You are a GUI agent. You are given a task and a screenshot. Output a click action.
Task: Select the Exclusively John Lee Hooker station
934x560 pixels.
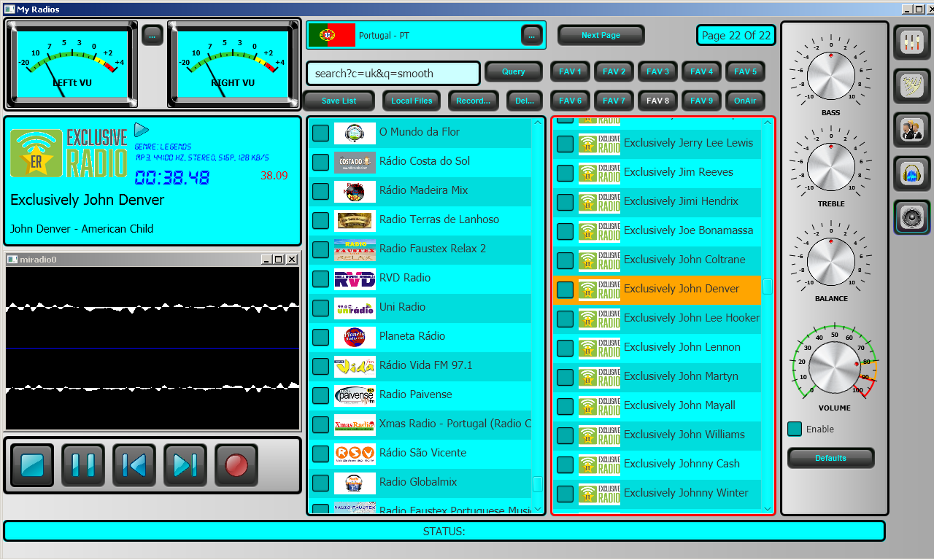pyautogui.click(x=657, y=318)
